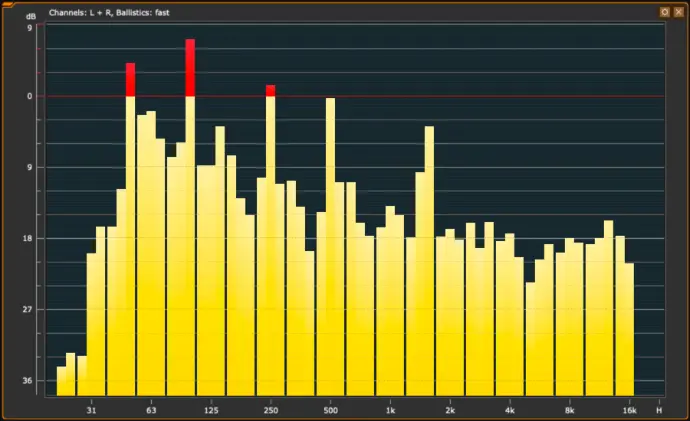
Task: Click the 1k frequency axis label
Action: pos(390,410)
